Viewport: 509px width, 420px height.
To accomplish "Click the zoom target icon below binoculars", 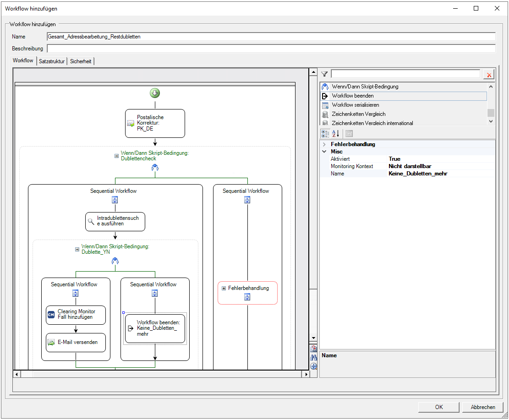I will pyautogui.click(x=313, y=366).
